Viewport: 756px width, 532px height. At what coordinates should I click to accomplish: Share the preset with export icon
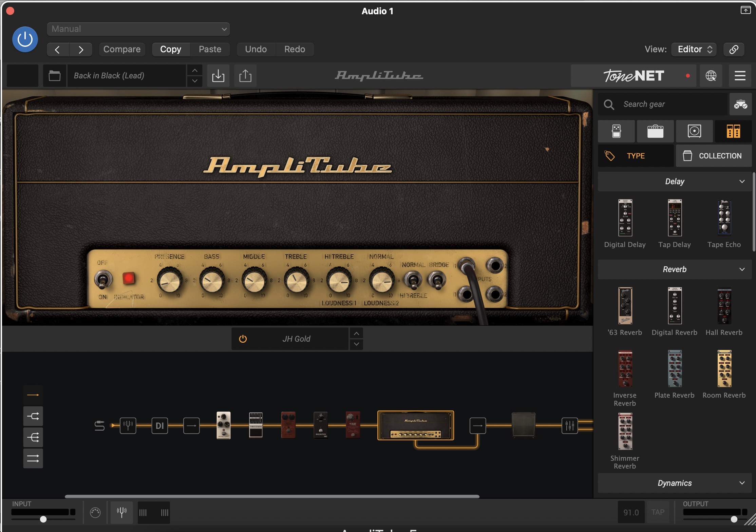click(x=245, y=76)
